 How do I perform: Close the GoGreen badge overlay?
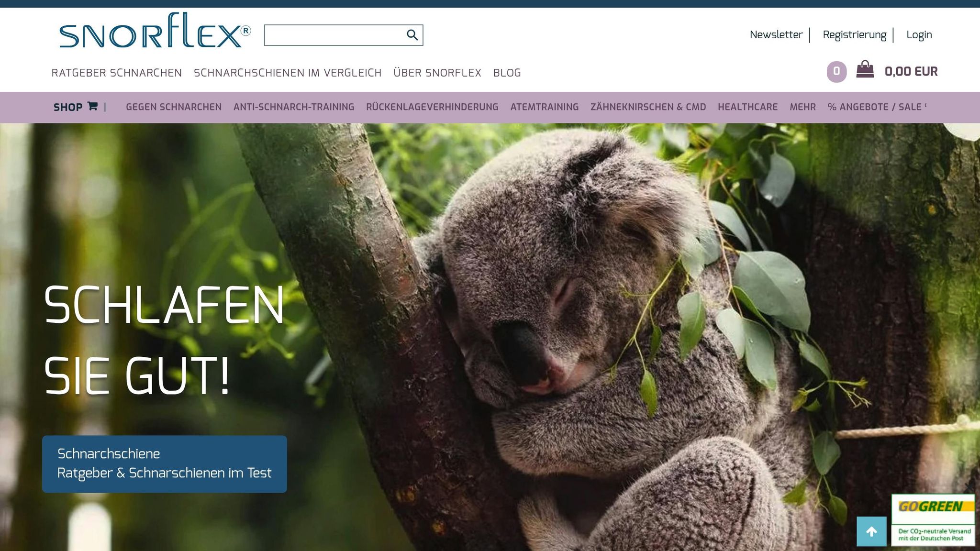click(x=969, y=487)
